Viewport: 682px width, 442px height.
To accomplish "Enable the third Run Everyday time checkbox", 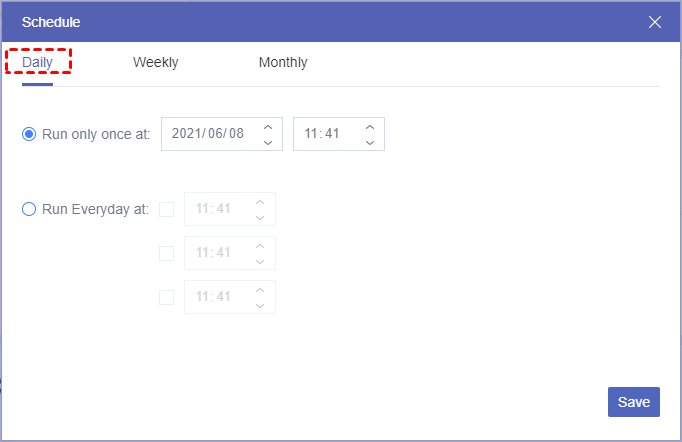I will coord(166,297).
